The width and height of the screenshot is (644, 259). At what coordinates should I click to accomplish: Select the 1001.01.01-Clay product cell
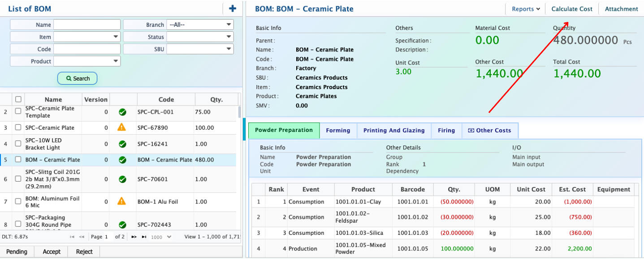pyautogui.click(x=363, y=202)
